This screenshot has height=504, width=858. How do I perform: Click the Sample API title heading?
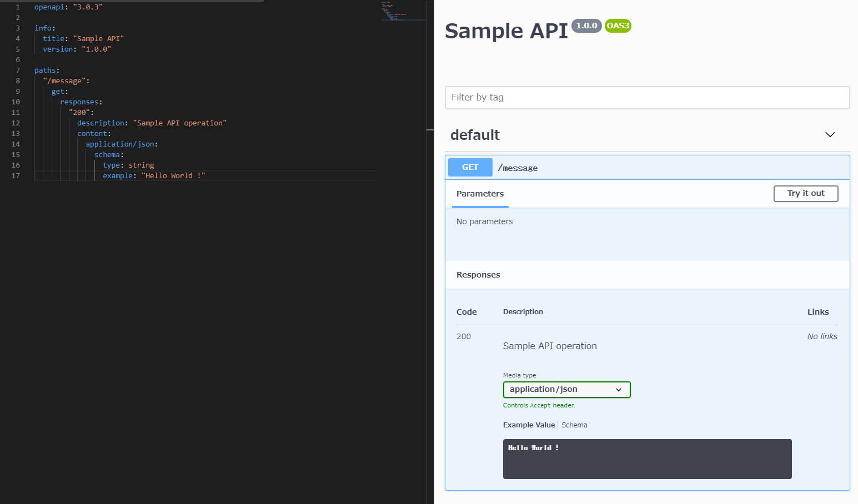pyautogui.click(x=506, y=31)
